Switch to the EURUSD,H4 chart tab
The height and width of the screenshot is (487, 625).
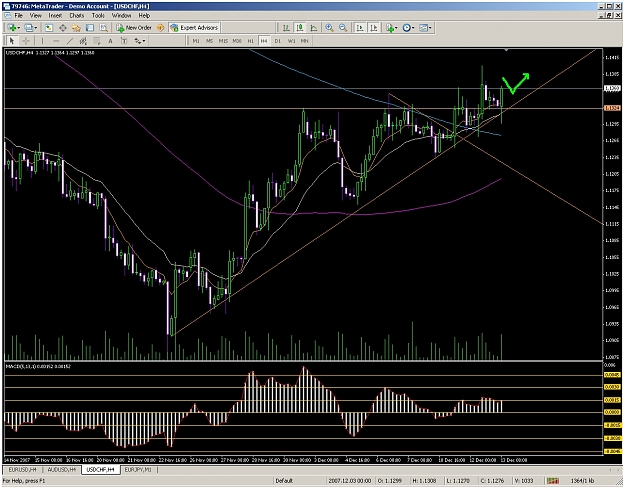pos(22,470)
